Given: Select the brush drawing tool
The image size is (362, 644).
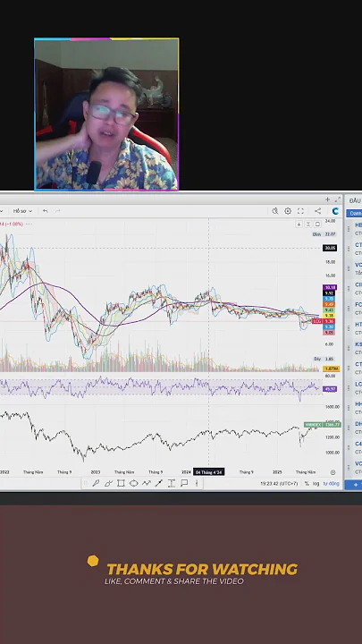Looking at the screenshot, I should [108, 483].
